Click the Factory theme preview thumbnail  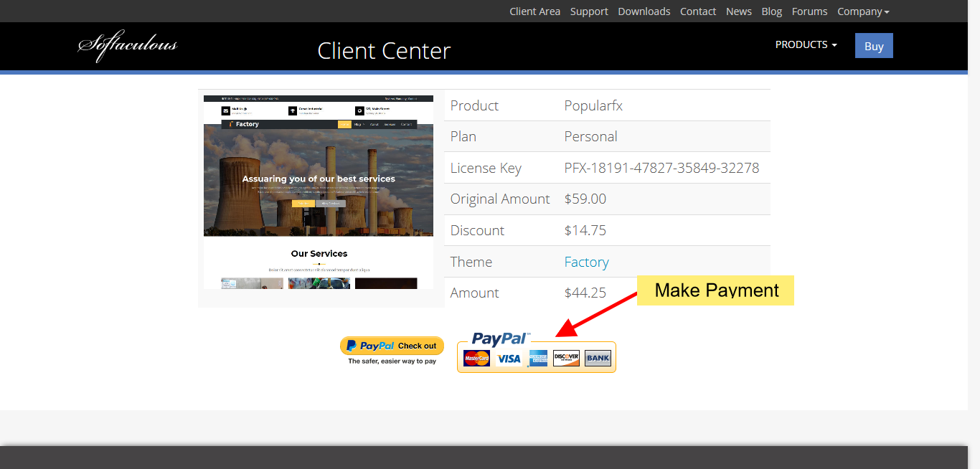(319, 192)
